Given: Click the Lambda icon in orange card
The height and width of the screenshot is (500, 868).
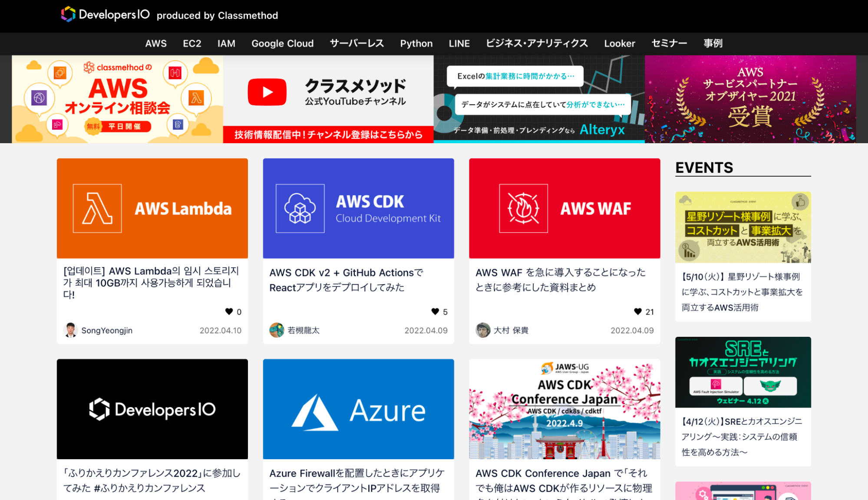Looking at the screenshot, I should pos(97,208).
